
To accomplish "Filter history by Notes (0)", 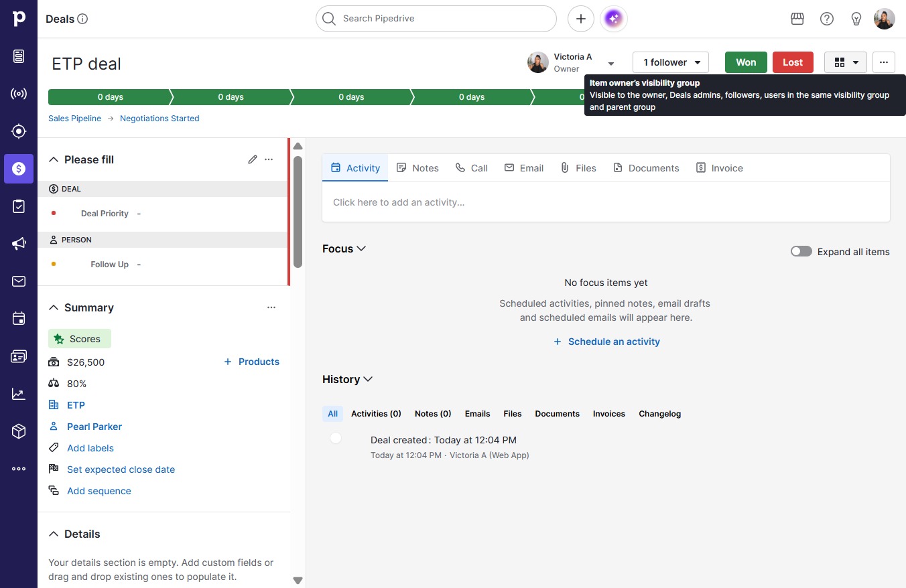I will [x=433, y=414].
